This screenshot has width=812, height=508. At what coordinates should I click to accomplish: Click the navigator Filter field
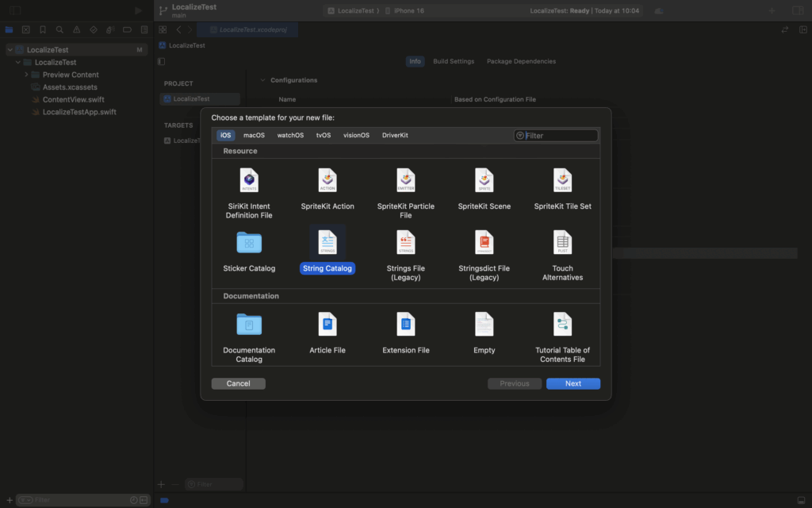click(82, 500)
